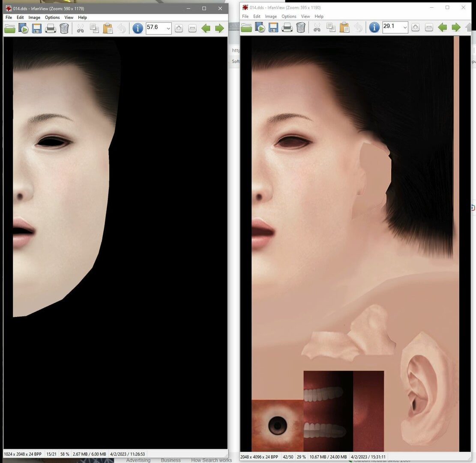Go to previous image arrow in left window
Viewport: 476px width, 463px height.
tap(206, 29)
